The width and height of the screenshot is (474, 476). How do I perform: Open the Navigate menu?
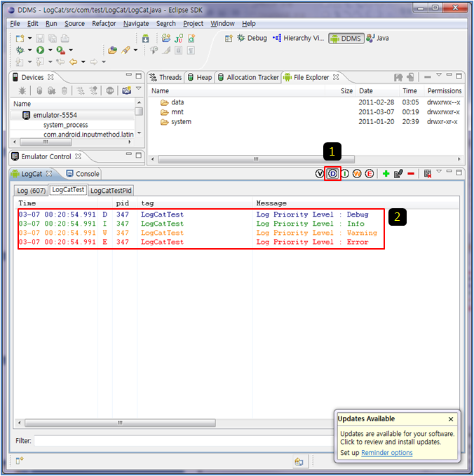click(136, 23)
